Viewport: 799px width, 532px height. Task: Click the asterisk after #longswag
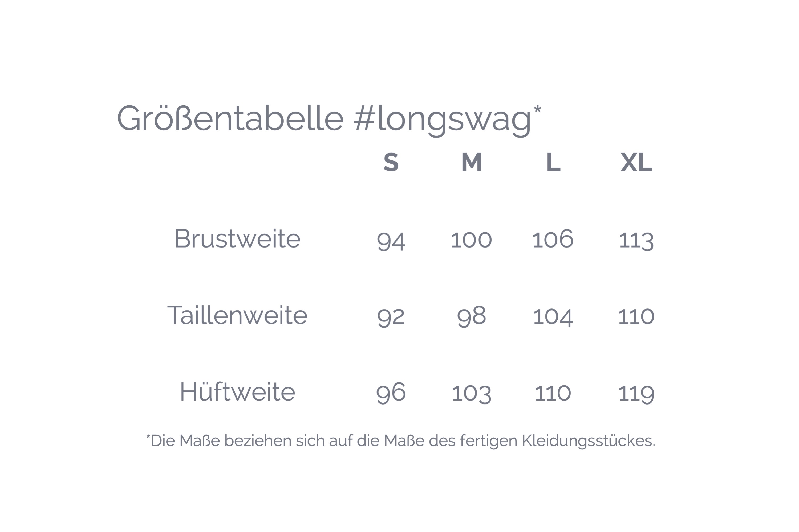pos(537,109)
